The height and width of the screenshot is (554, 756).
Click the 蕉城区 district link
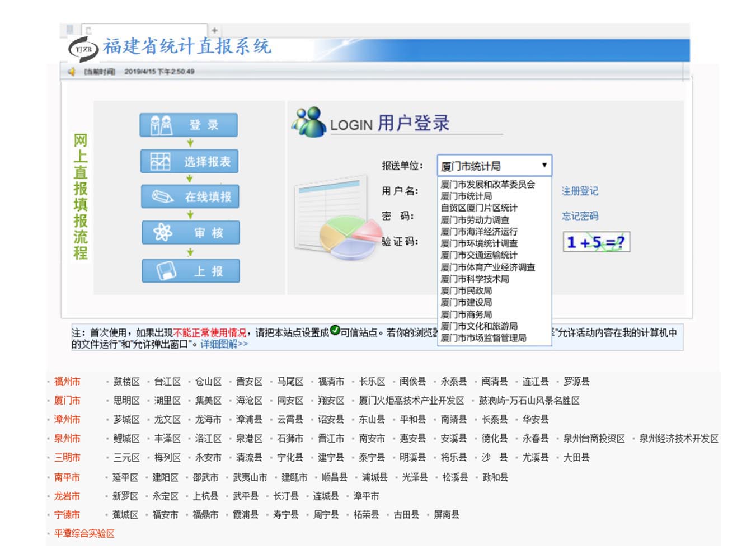(x=125, y=515)
